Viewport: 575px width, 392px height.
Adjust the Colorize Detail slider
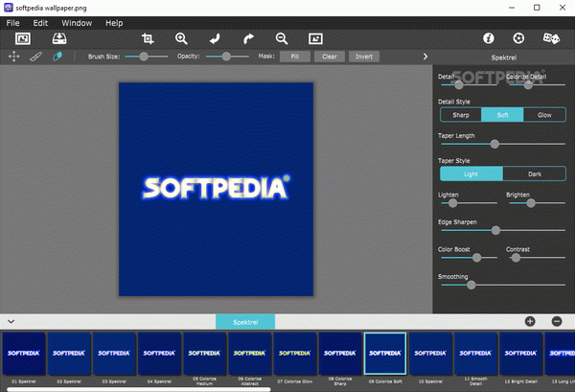[x=538, y=84]
